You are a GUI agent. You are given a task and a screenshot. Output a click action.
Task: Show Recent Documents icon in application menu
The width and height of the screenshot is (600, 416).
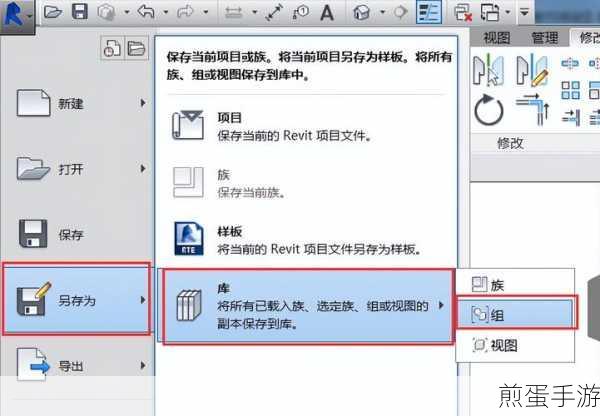[x=112, y=49]
